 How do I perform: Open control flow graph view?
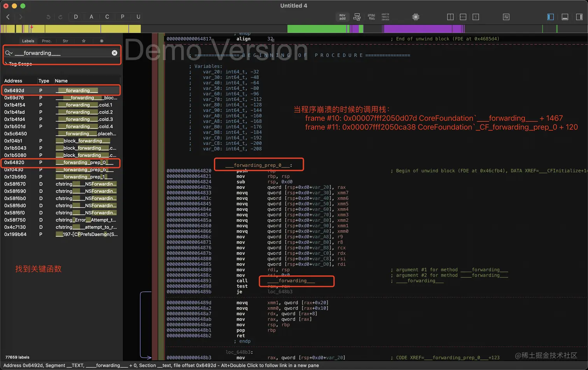pyautogui.click(x=357, y=17)
